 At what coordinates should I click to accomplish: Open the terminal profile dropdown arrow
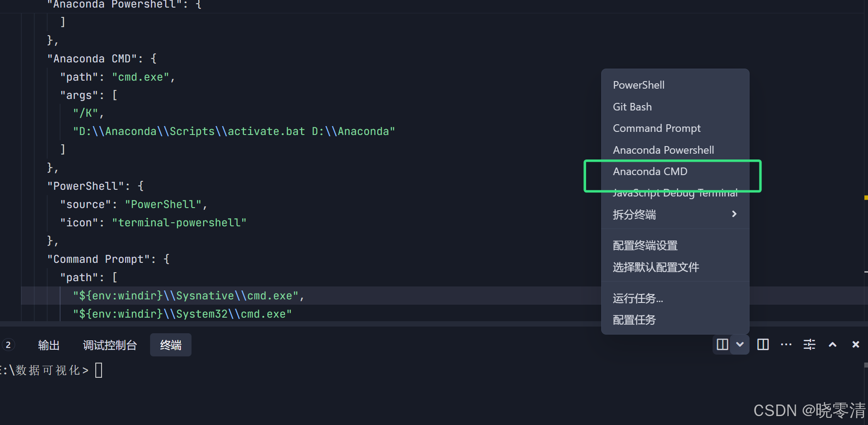point(740,344)
